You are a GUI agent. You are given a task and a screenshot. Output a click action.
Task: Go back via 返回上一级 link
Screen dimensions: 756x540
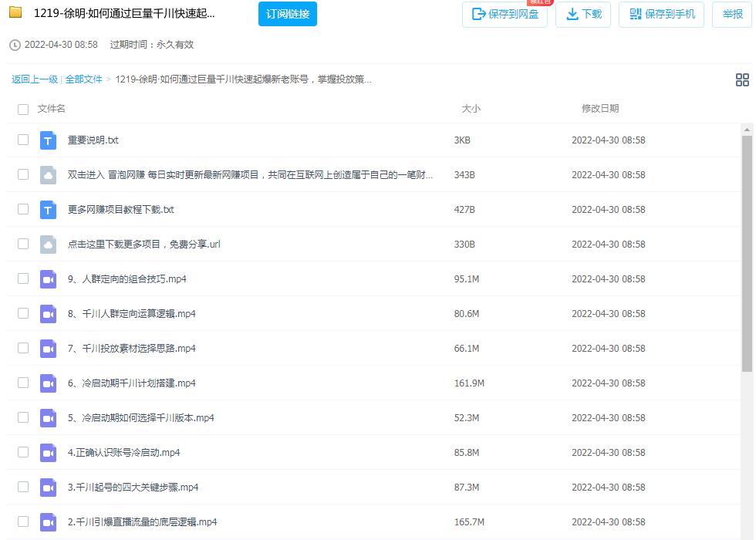[35, 79]
